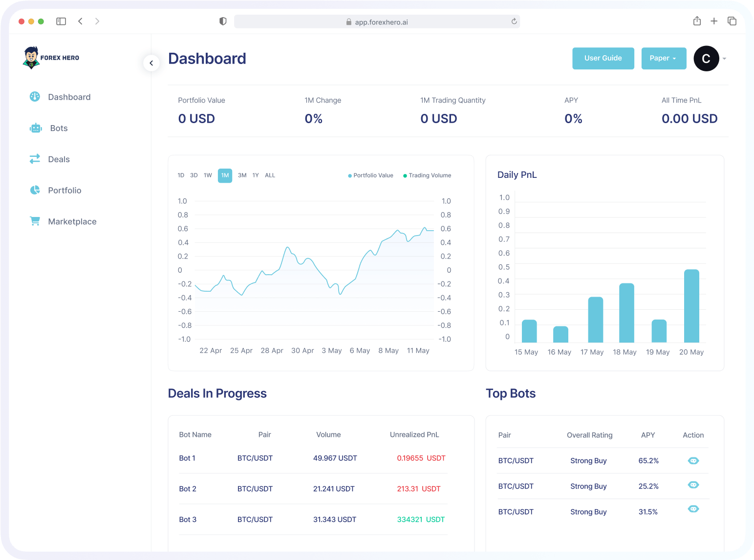Disable the highlighted 1M range toggle

(225, 175)
